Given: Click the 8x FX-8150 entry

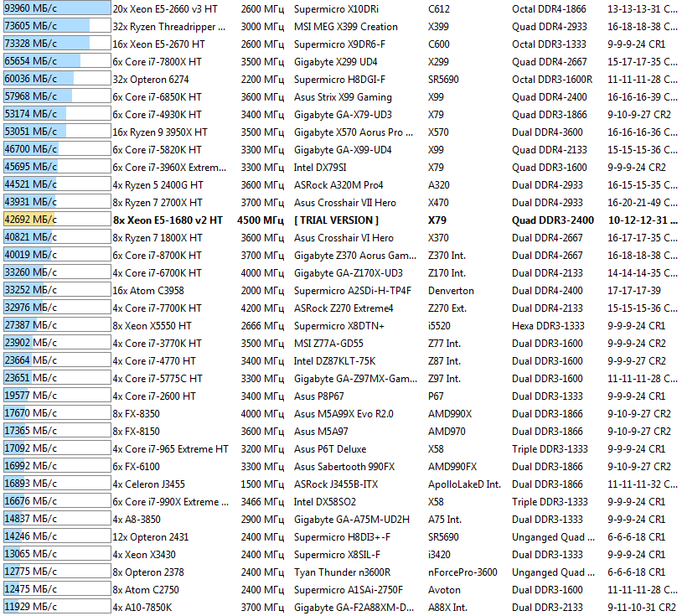Looking at the screenshot, I should pyautogui.click(x=137, y=432).
